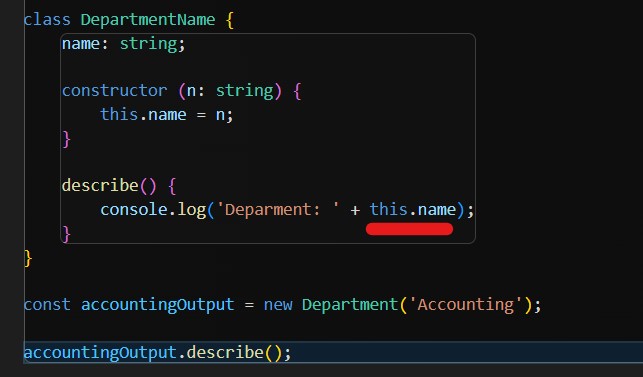Select the string type after name property

click(148, 44)
